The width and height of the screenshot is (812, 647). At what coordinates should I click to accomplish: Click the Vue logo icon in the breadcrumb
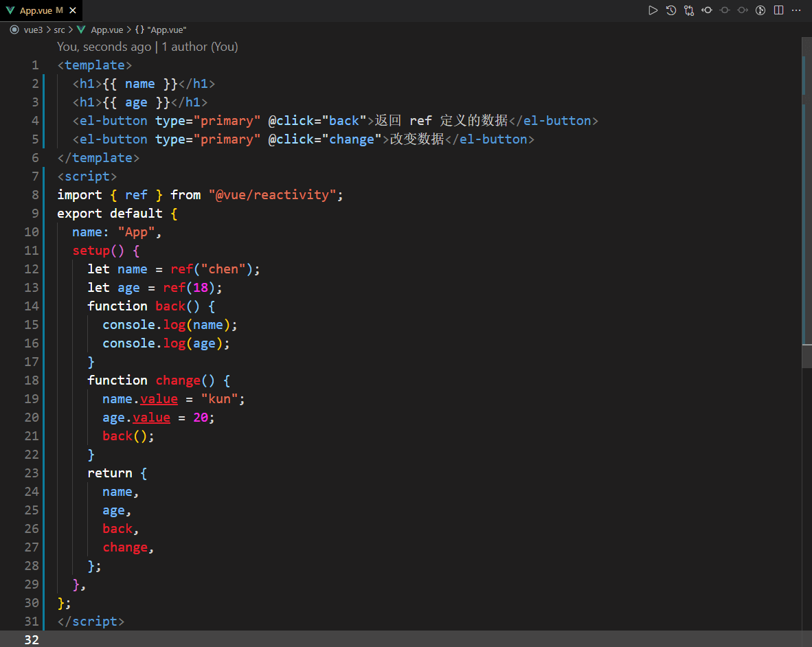point(81,30)
